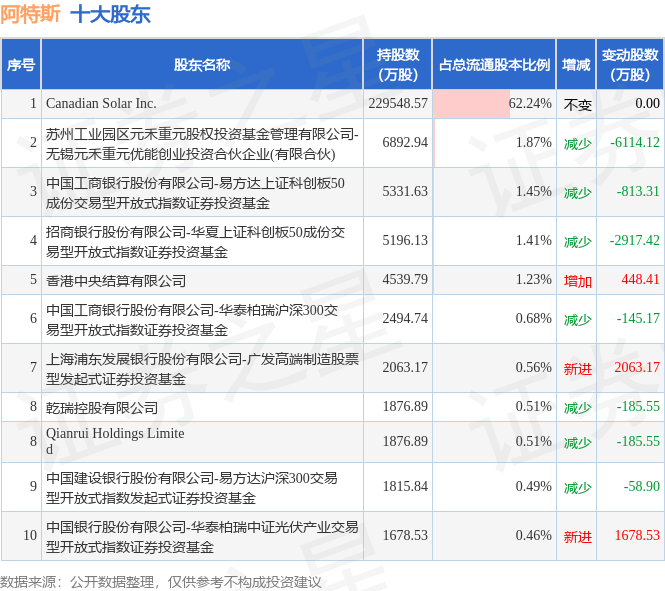Select 中国建设银行-易方达沪深300 shareholder name
The width and height of the screenshot is (665, 591).
click(192, 488)
